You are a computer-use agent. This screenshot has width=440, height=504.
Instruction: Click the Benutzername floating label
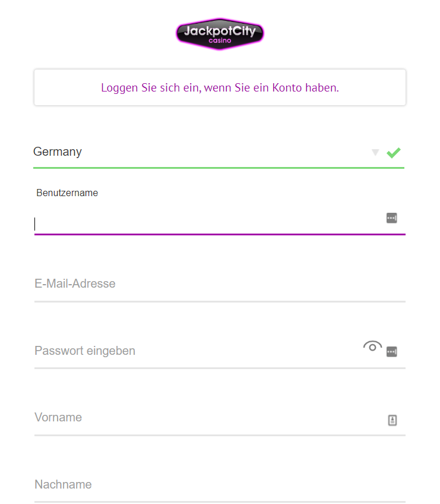pyautogui.click(x=67, y=193)
